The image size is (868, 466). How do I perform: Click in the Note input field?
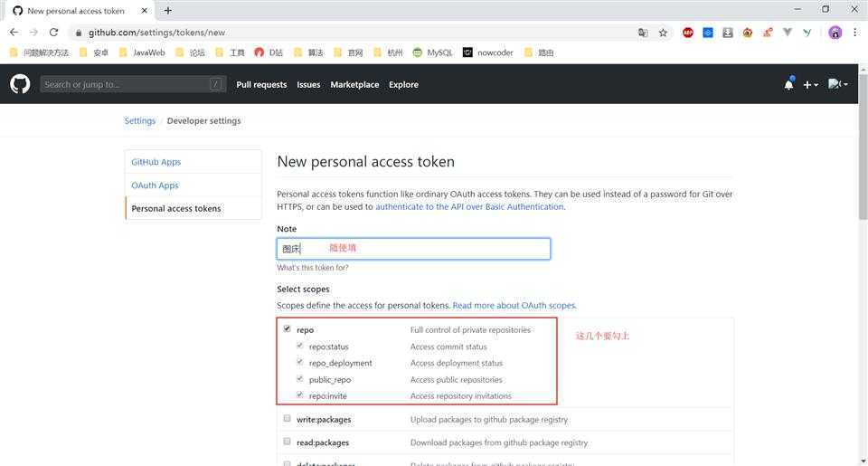(413, 249)
